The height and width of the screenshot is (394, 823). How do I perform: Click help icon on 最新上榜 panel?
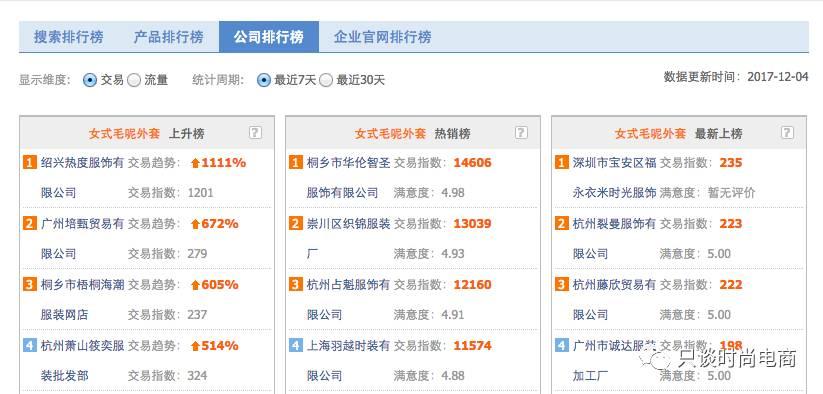tap(787, 133)
